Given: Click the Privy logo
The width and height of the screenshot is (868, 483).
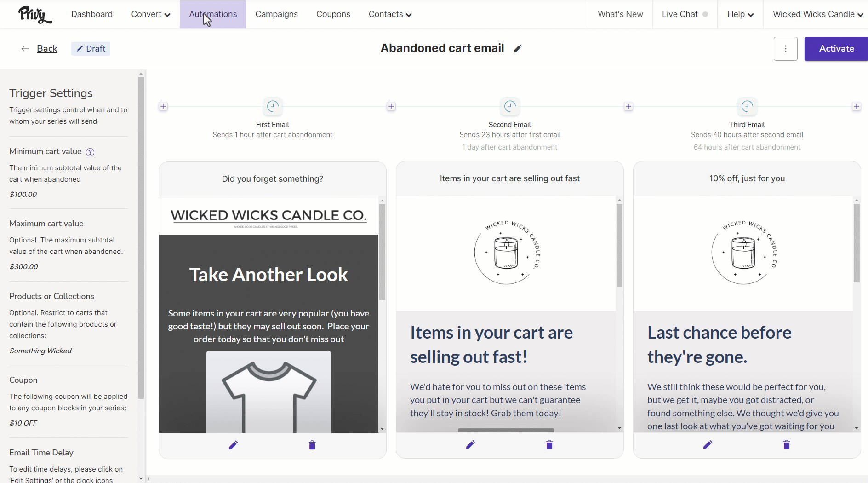Looking at the screenshot, I should pyautogui.click(x=35, y=15).
